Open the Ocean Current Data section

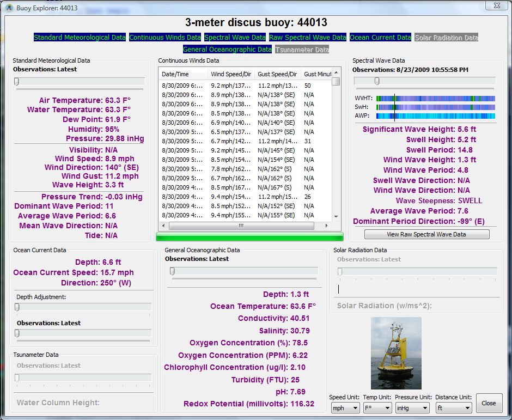point(380,38)
